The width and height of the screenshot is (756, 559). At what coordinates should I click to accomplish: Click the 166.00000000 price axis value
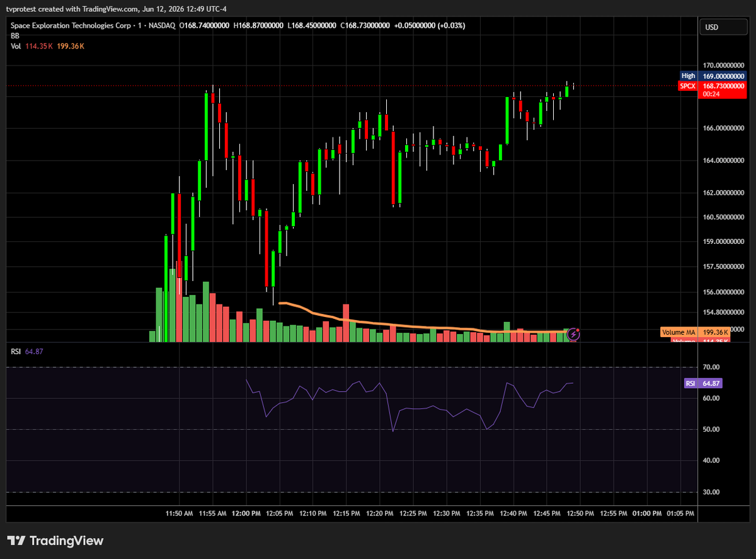723,129
